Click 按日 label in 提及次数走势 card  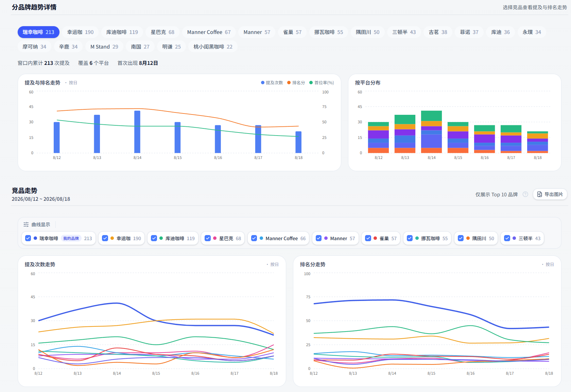pyautogui.click(x=274, y=265)
